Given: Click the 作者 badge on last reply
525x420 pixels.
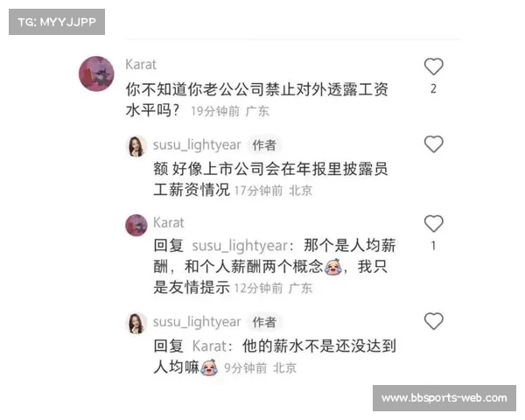Looking at the screenshot, I should click(x=264, y=322).
